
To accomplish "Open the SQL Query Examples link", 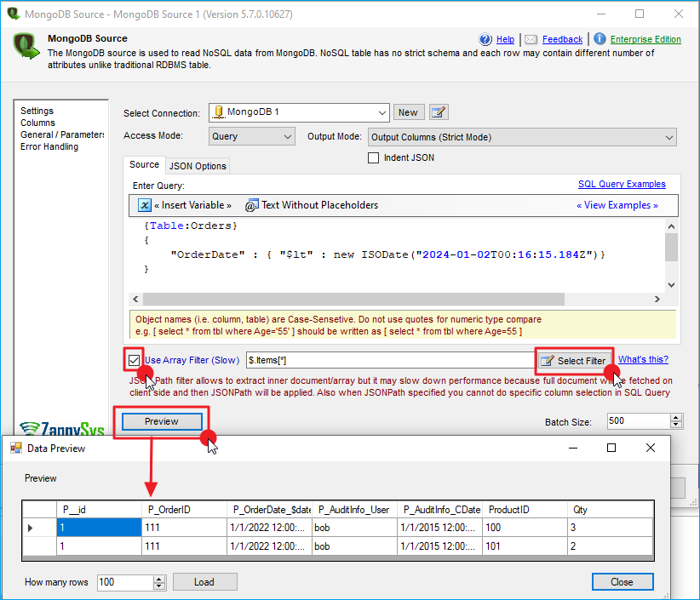I will pos(622,184).
